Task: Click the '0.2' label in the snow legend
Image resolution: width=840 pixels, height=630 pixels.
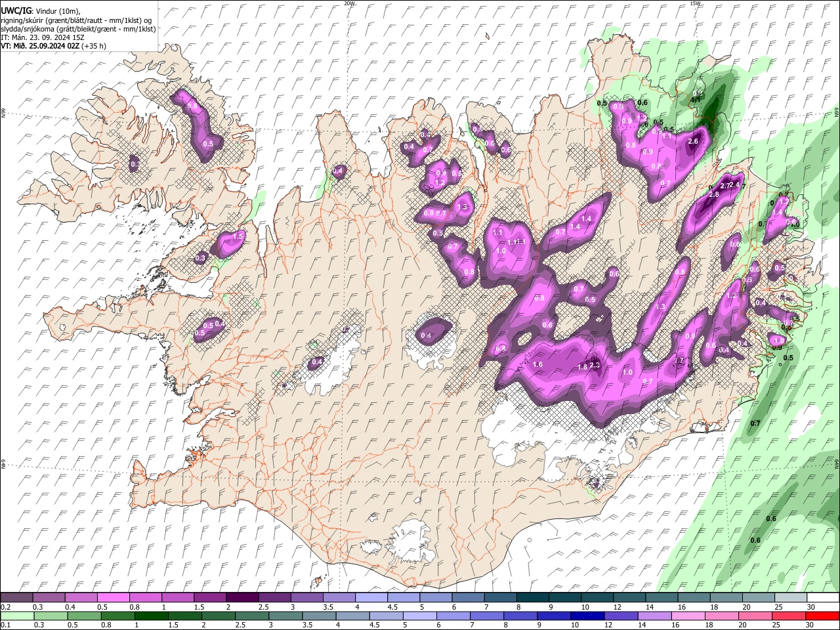Action: (x=5, y=607)
